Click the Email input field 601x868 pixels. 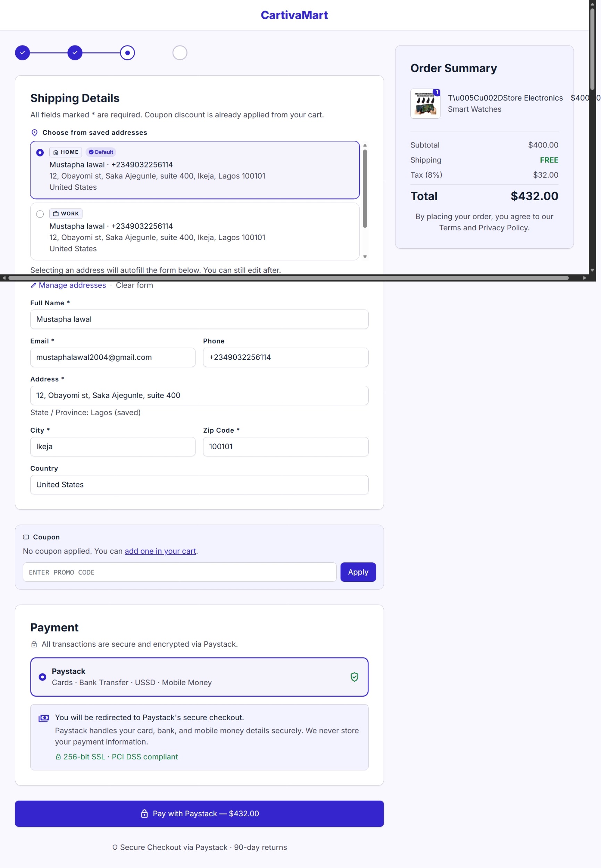(112, 357)
